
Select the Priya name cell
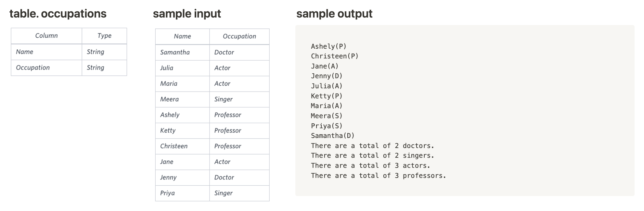tap(167, 193)
